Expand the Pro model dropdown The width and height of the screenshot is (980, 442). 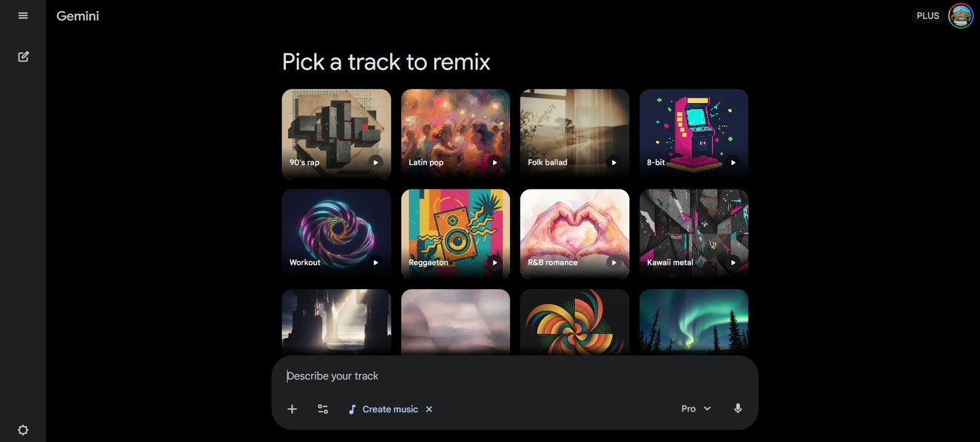pyautogui.click(x=696, y=409)
